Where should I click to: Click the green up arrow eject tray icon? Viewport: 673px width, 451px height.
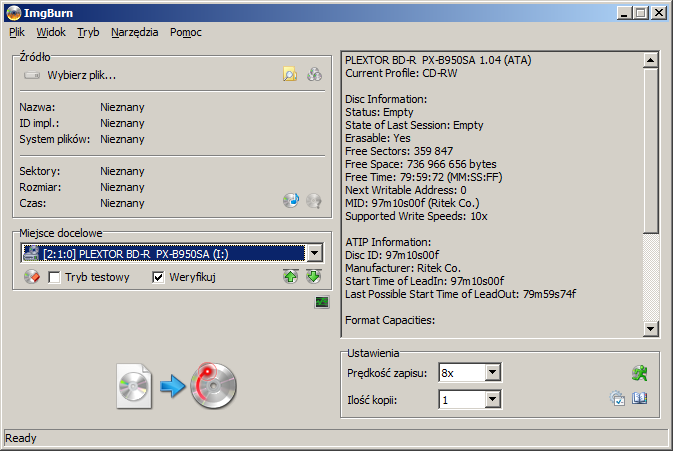pyautogui.click(x=291, y=276)
